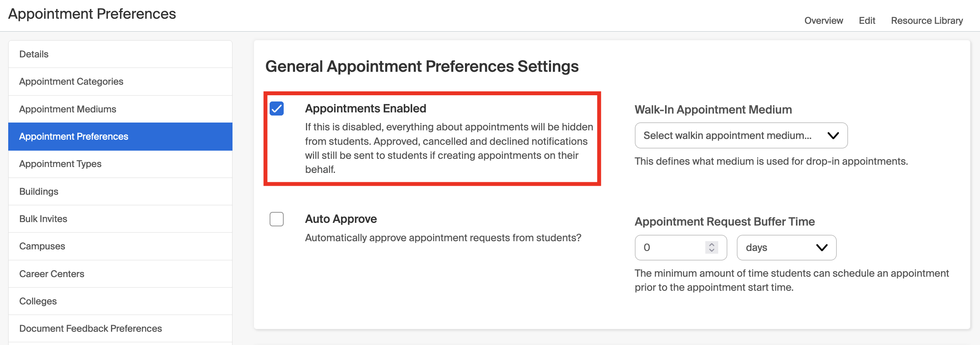Open Career Centers settings
Screen dimensions: 980x345
click(52, 274)
